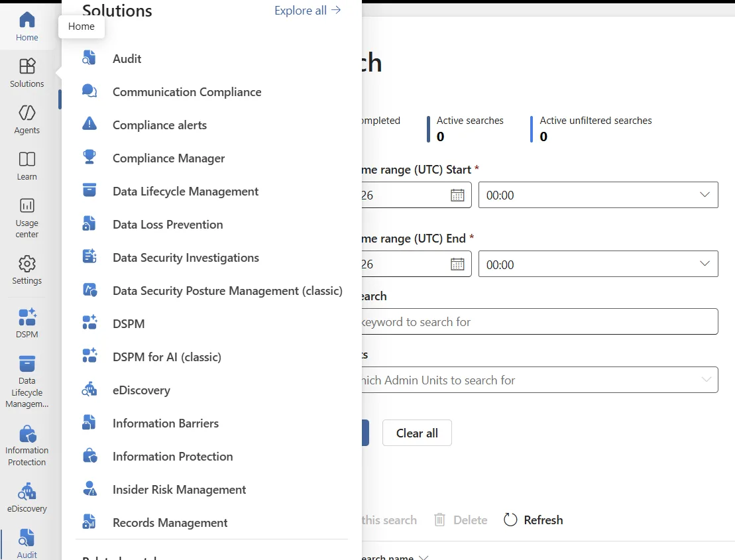Open end date calendar picker icon

tap(457, 264)
